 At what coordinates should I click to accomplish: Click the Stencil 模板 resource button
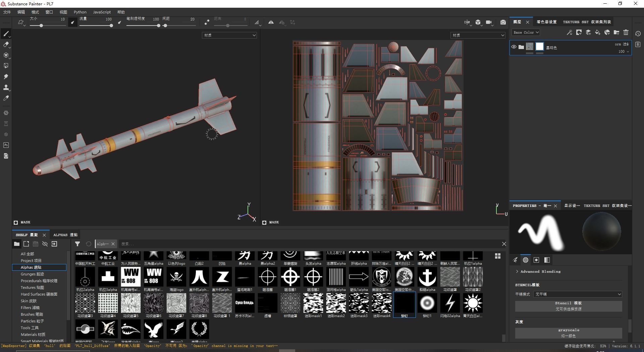[569, 306]
